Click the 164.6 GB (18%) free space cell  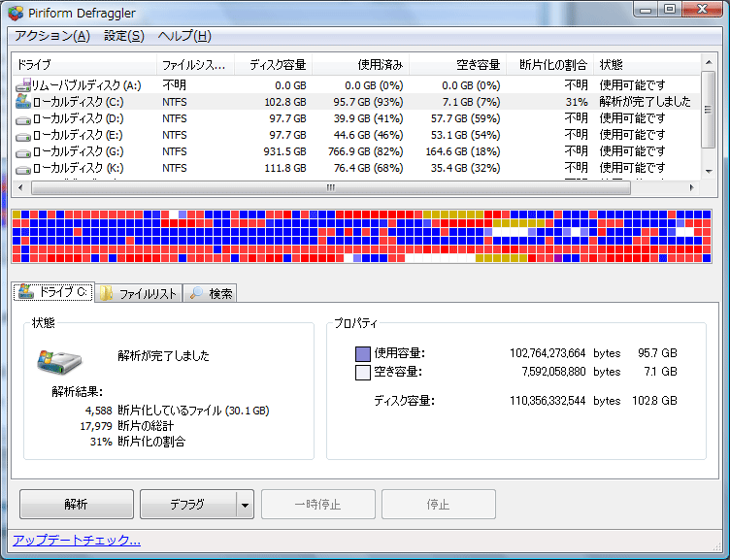(463, 151)
